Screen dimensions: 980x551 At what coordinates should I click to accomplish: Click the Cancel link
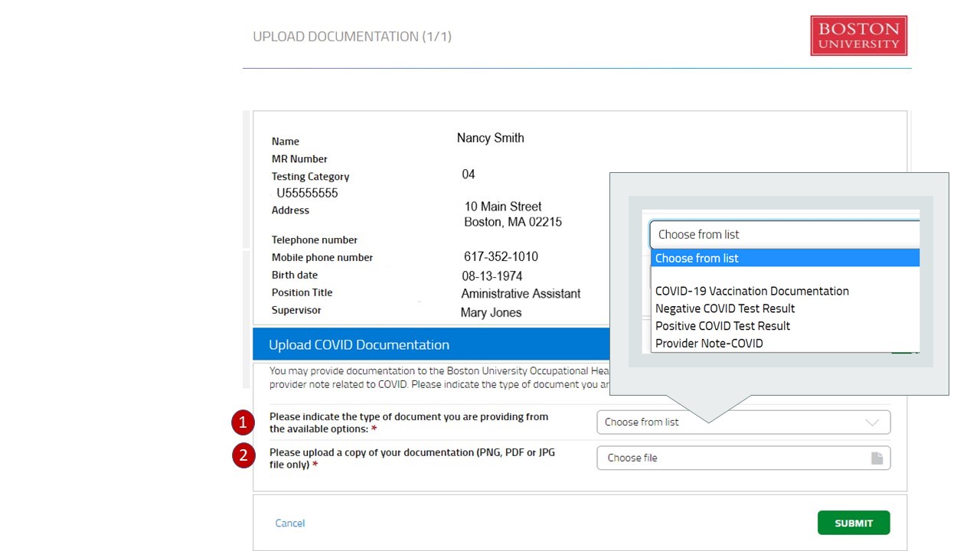(290, 523)
